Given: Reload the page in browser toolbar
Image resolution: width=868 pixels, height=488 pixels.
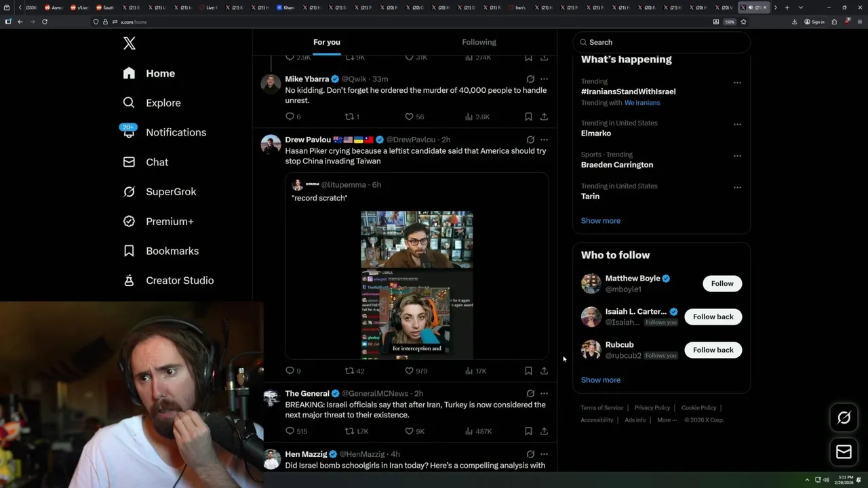Looking at the screenshot, I should (45, 22).
